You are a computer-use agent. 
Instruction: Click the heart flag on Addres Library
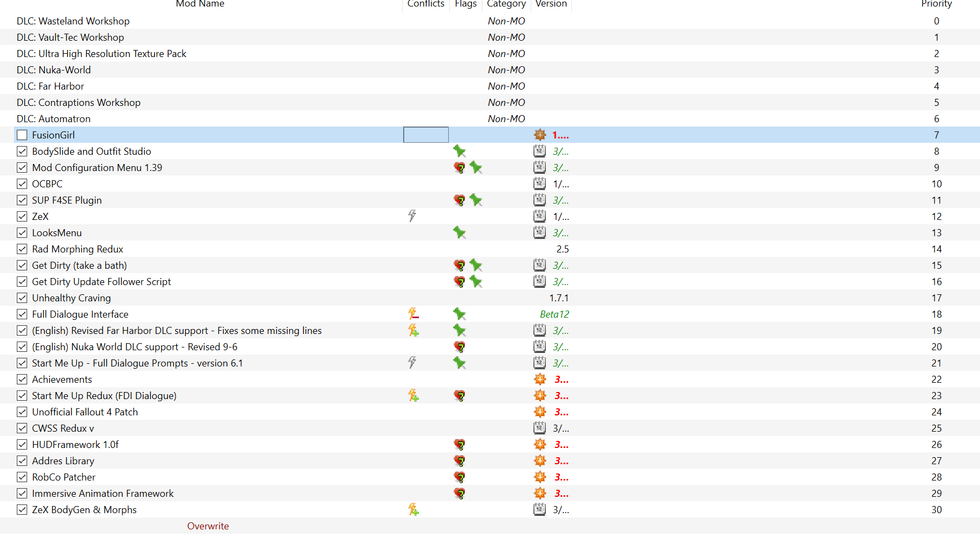(460, 460)
